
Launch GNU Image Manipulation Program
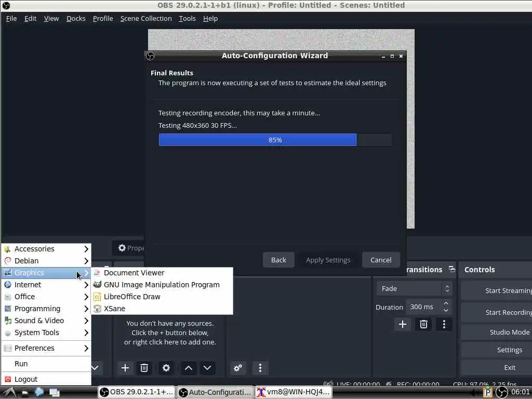[x=162, y=285]
